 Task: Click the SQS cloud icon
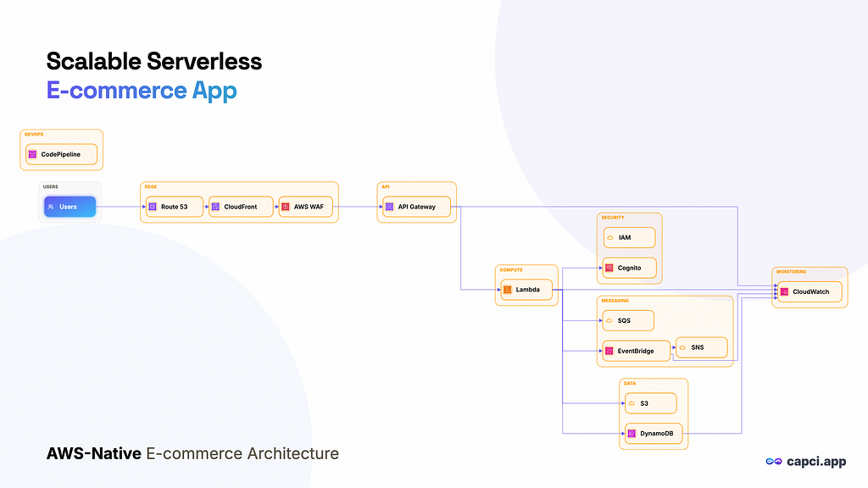(609, 321)
